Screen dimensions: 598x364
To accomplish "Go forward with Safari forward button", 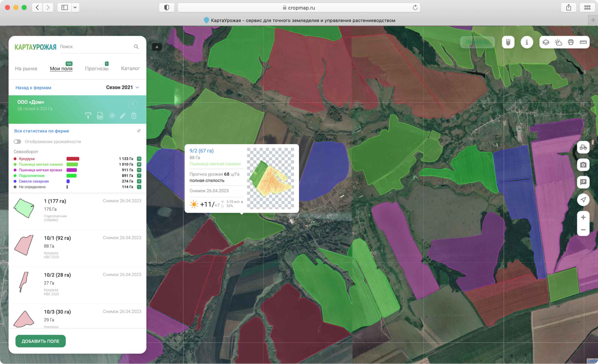I will [x=48, y=8].
